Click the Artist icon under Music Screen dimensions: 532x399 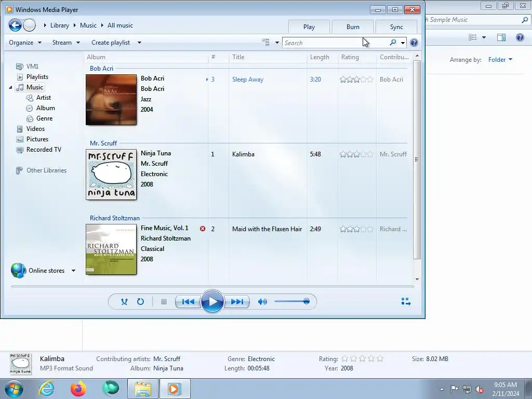[x=30, y=98]
